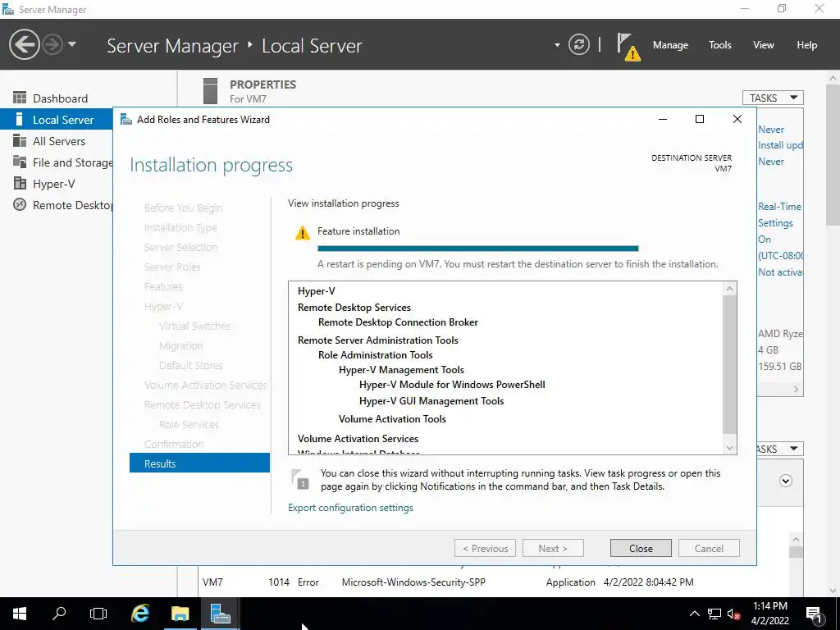Click Export configuration settings link
This screenshot has height=630, width=840.
tap(350, 507)
